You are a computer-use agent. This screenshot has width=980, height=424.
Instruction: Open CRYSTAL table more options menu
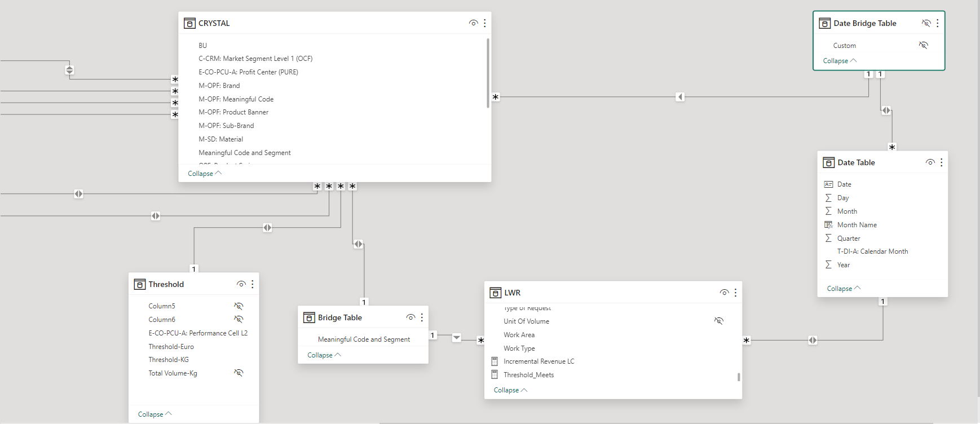[485, 23]
